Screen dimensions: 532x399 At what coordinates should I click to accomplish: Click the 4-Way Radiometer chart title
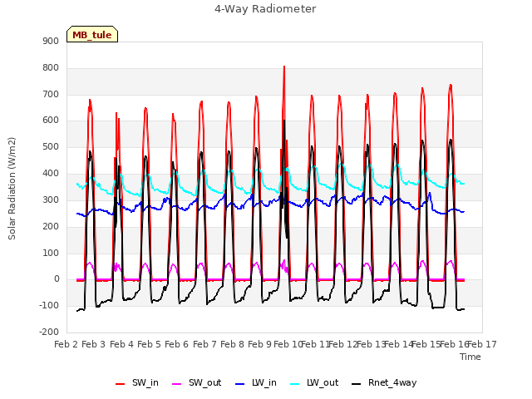[265, 9]
